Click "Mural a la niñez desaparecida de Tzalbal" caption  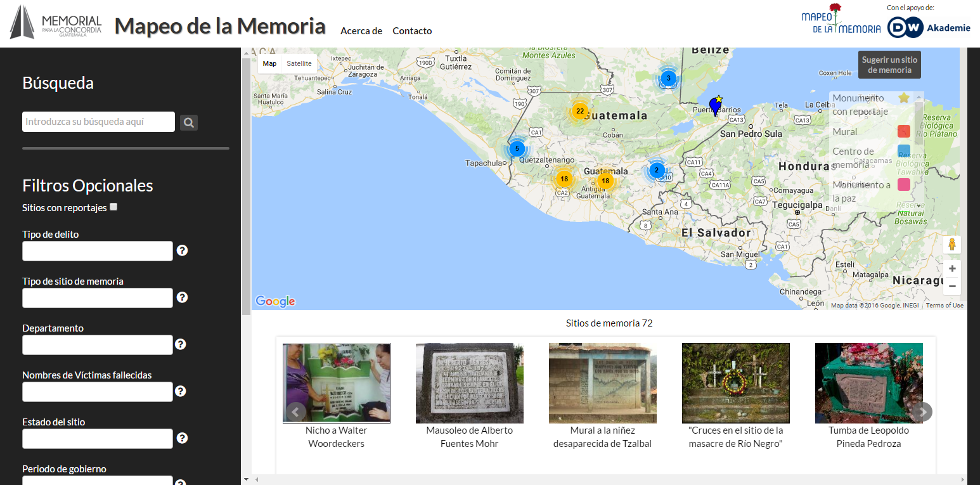tap(603, 437)
